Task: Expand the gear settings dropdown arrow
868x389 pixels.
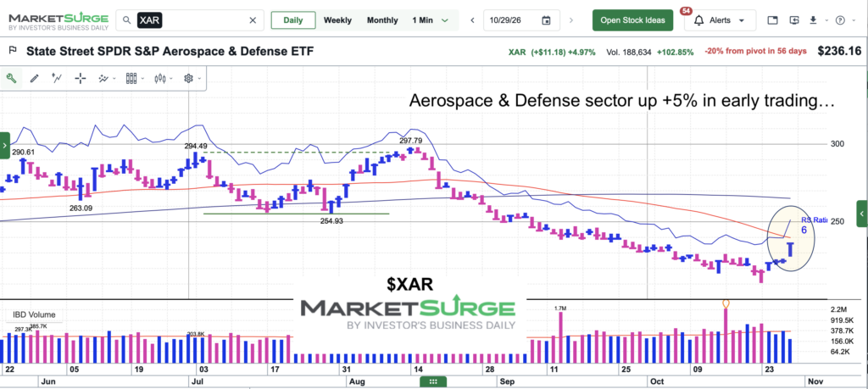Action: click(199, 79)
